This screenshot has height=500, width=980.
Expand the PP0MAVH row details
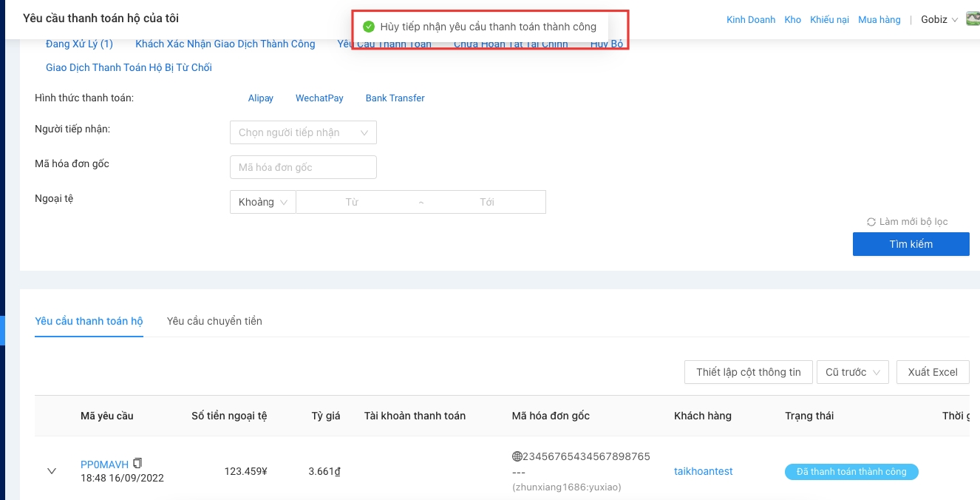52,471
